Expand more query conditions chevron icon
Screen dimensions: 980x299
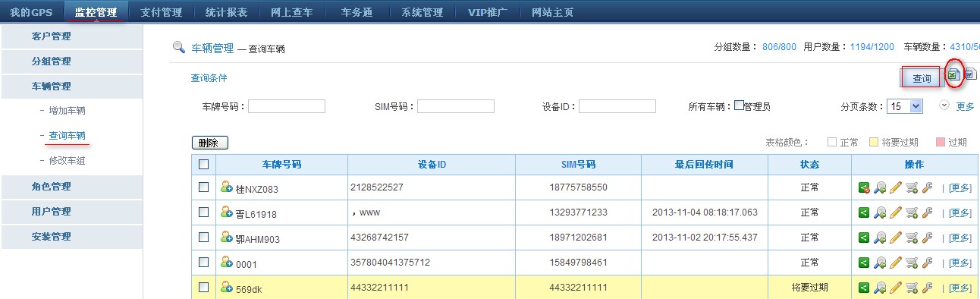[x=944, y=105]
